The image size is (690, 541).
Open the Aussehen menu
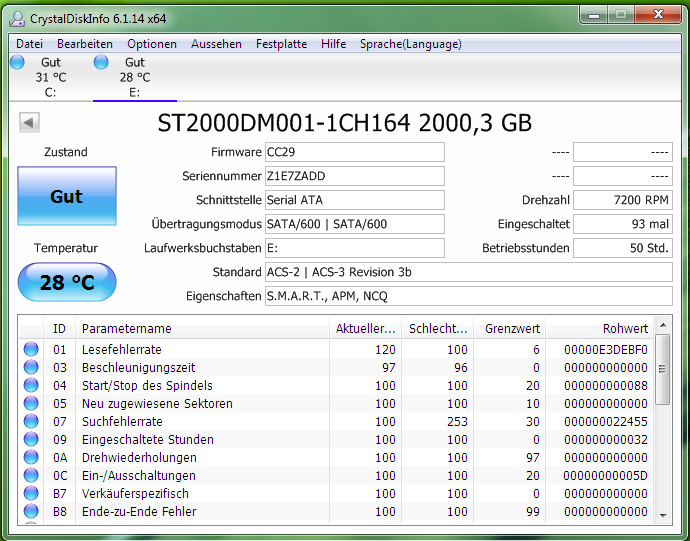[216, 44]
